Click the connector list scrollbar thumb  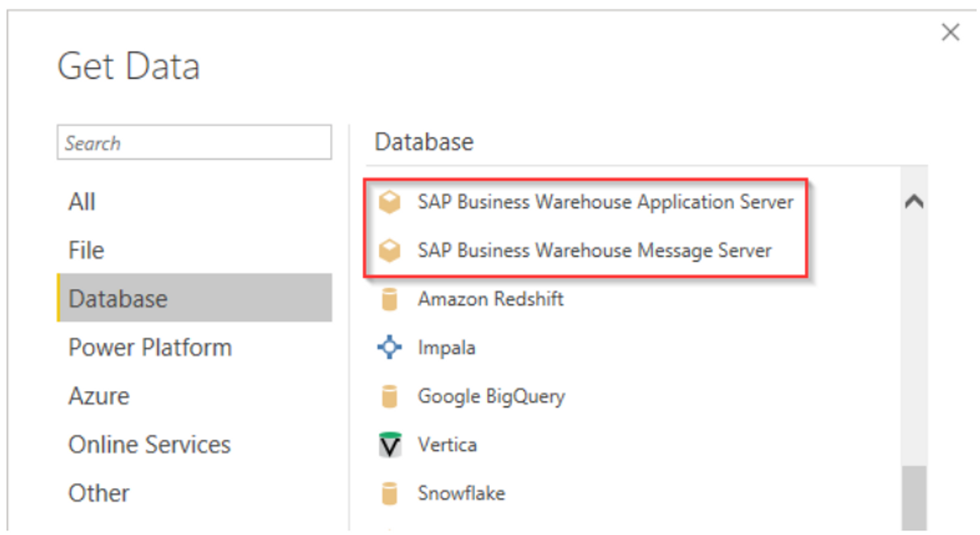click(914, 497)
